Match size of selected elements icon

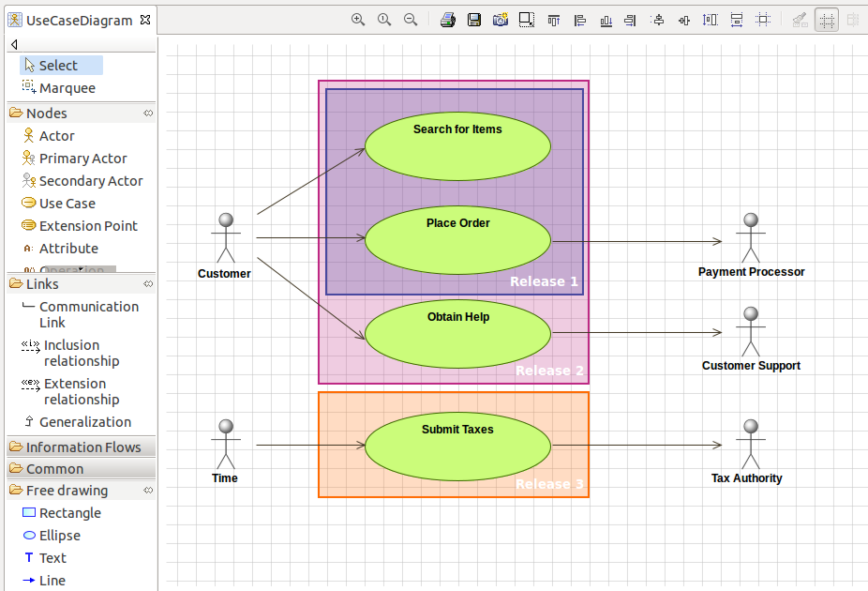pos(763,20)
